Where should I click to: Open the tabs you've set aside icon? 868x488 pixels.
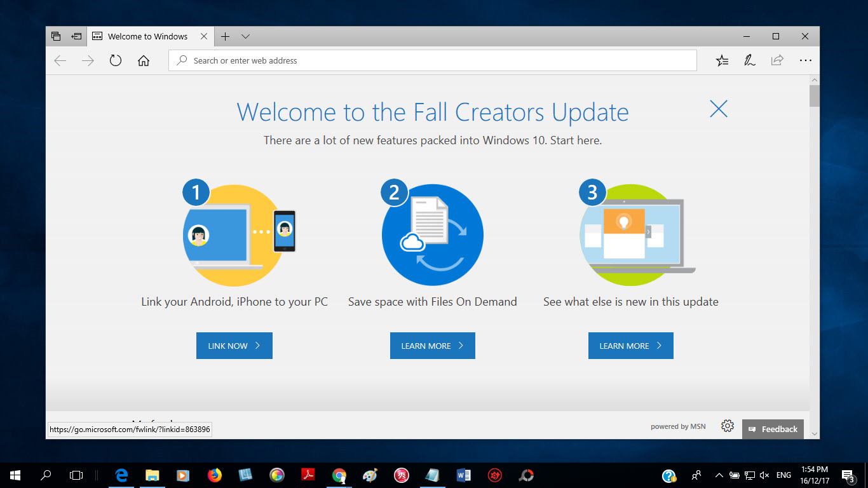pos(56,36)
